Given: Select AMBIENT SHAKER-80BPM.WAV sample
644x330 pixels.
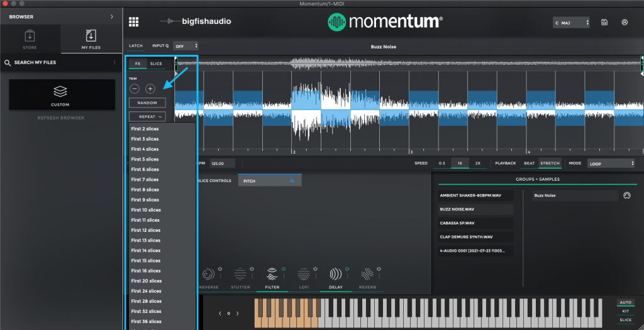Looking at the screenshot, I should pyautogui.click(x=475, y=195).
